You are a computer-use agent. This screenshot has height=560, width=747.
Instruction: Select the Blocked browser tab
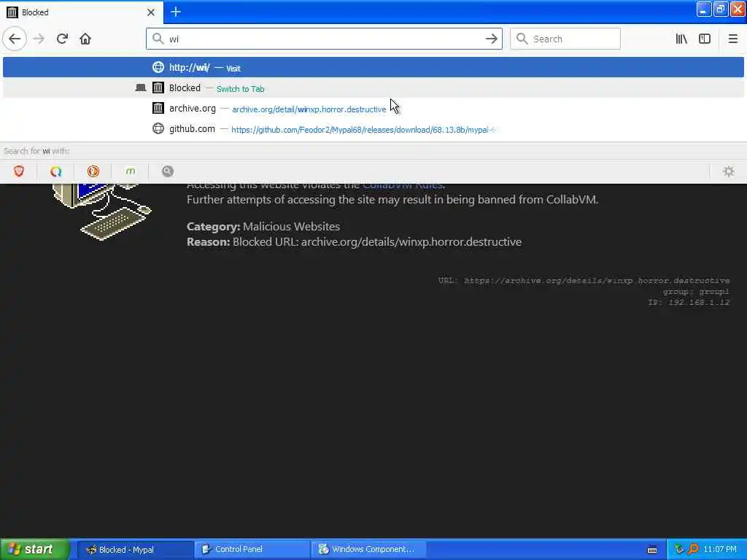click(x=82, y=12)
